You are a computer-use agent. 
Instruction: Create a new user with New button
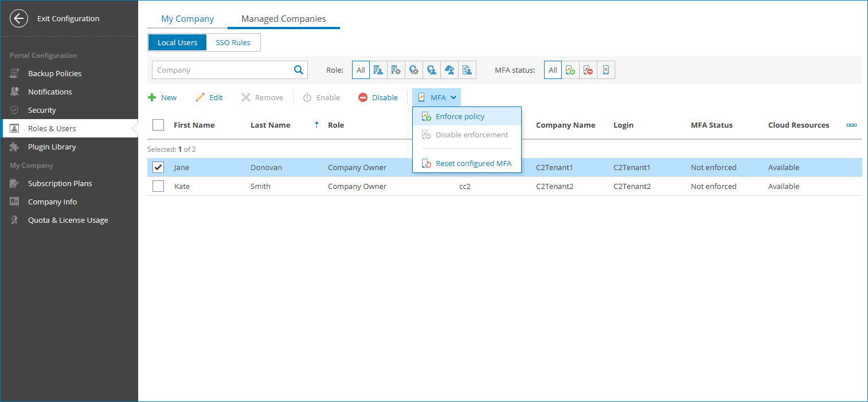(163, 97)
